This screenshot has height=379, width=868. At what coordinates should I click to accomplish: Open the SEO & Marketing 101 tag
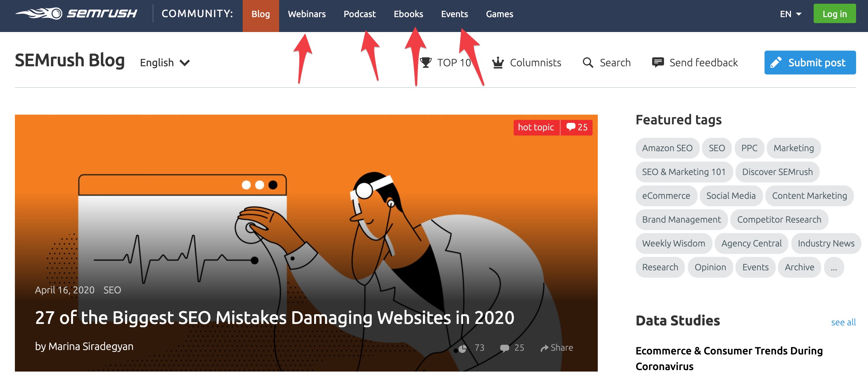coord(684,172)
